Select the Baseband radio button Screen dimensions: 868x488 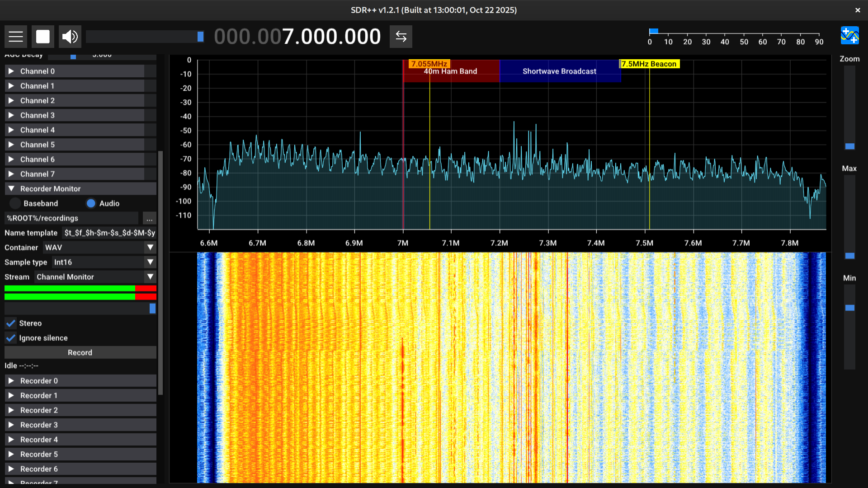point(15,204)
